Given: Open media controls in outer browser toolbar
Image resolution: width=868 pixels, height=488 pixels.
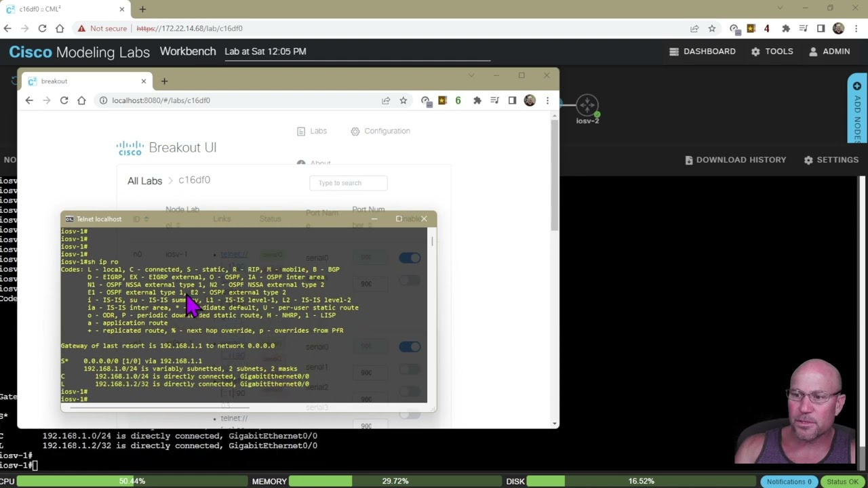Looking at the screenshot, I should (x=804, y=28).
